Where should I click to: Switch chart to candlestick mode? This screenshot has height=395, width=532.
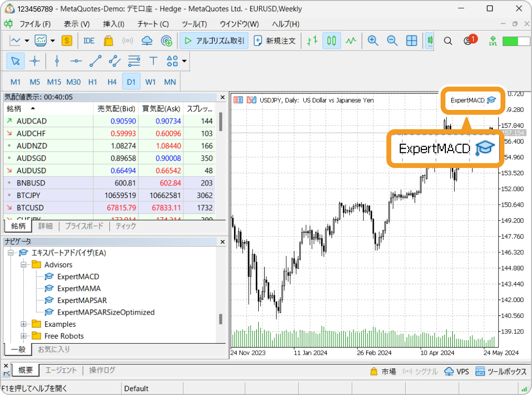(331, 41)
